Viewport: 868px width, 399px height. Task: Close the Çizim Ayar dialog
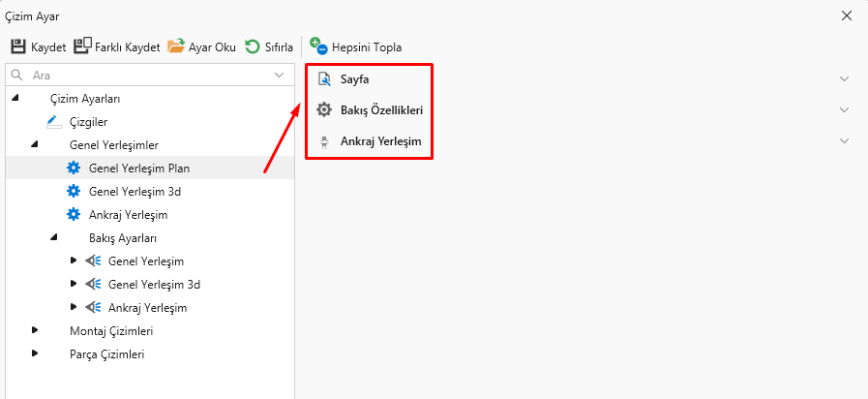click(847, 15)
